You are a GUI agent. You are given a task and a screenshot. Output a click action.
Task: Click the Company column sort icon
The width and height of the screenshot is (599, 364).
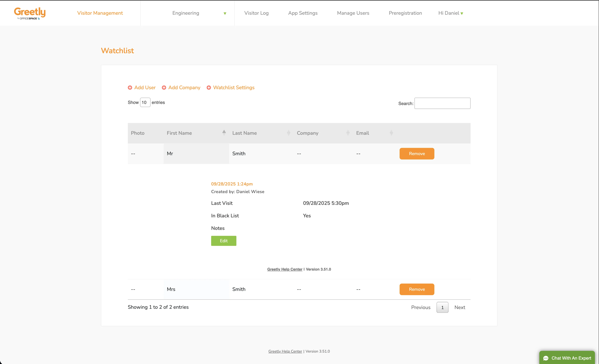coord(348,133)
